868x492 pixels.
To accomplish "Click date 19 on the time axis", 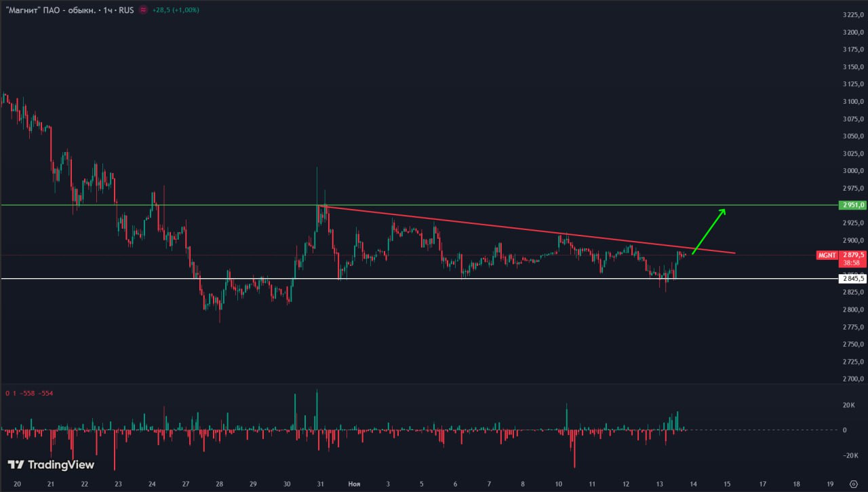I will pyautogui.click(x=830, y=484).
